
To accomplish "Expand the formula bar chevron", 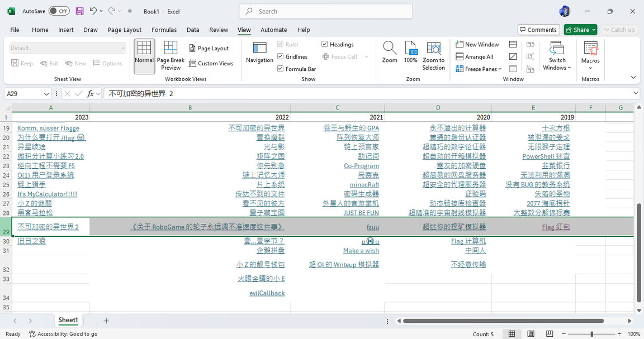I will coord(636,93).
